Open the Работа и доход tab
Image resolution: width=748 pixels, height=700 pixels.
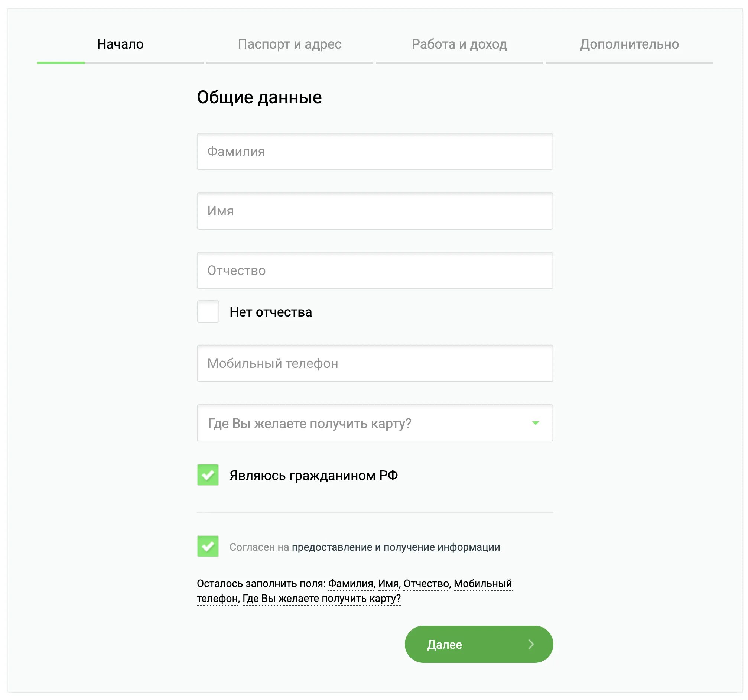459,45
